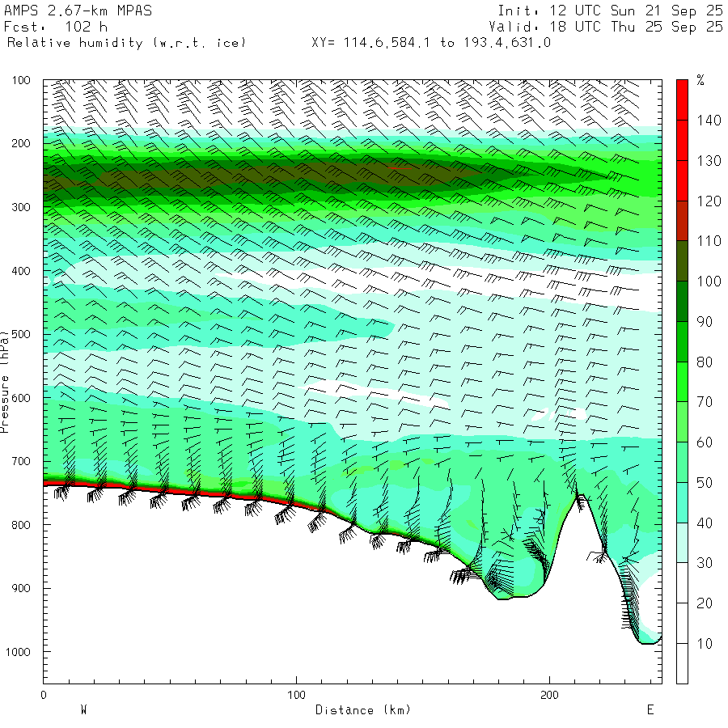
Task: Click the 'W' west endpoint label
Action: tap(84, 710)
